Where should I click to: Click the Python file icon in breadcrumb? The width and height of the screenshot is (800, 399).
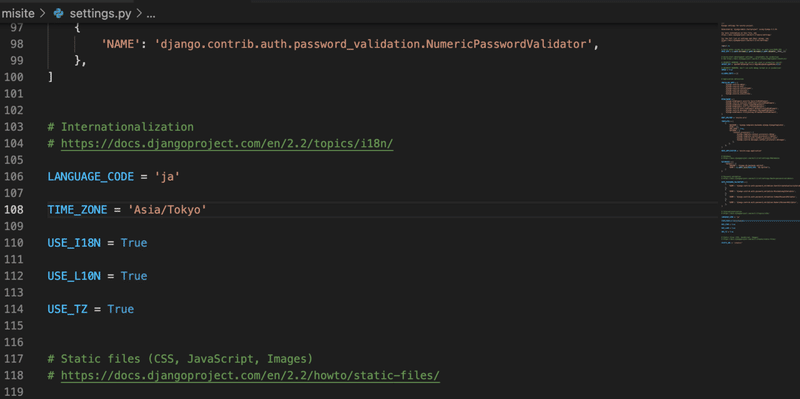(59, 14)
